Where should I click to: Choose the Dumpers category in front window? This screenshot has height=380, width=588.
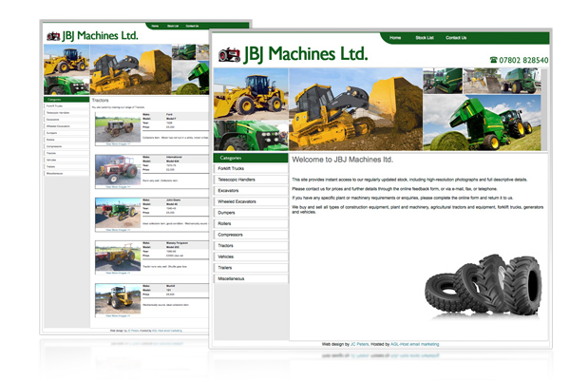[x=251, y=213]
